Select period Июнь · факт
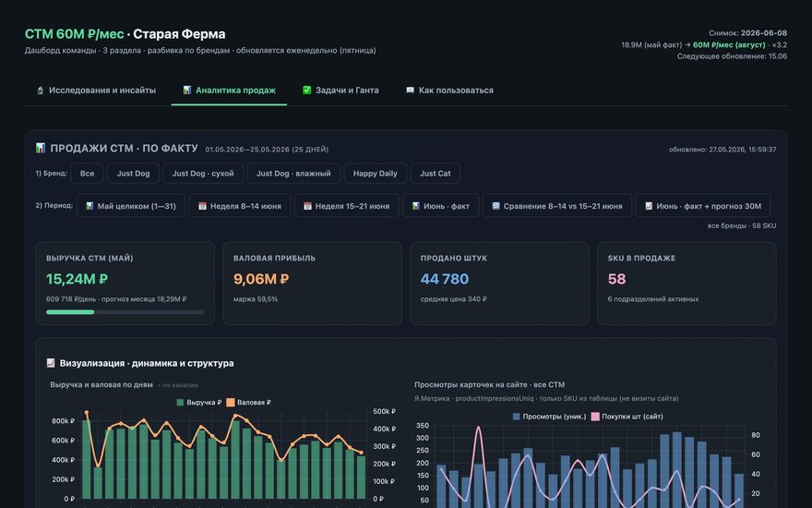Image resolution: width=812 pixels, height=508 pixels. (x=441, y=206)
